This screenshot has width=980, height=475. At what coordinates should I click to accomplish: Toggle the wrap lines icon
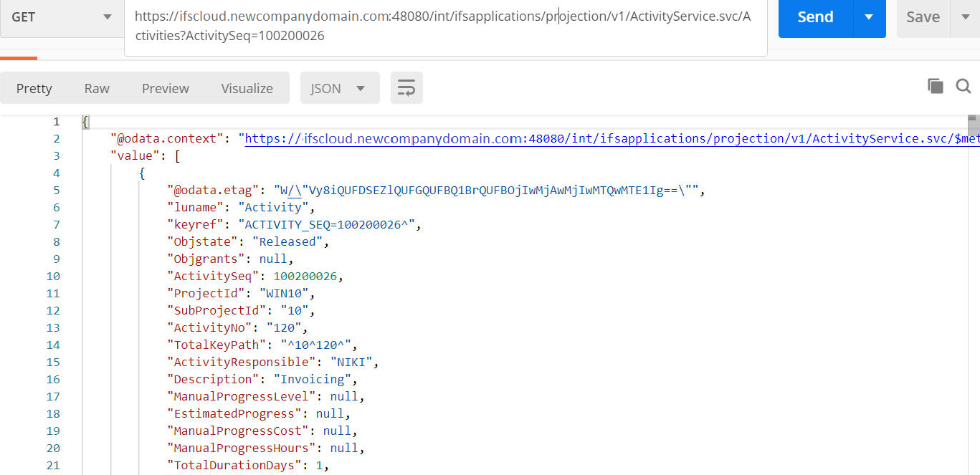coord(406,88)
